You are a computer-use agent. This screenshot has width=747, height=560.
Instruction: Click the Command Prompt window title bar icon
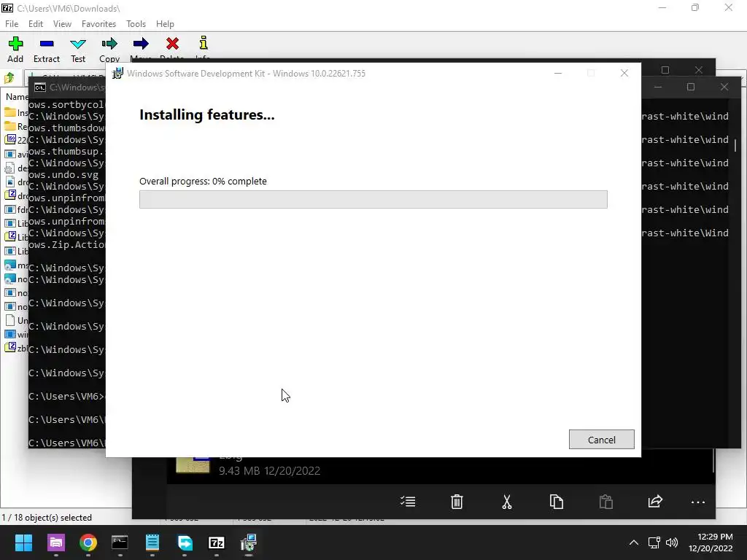pos(40,87)
